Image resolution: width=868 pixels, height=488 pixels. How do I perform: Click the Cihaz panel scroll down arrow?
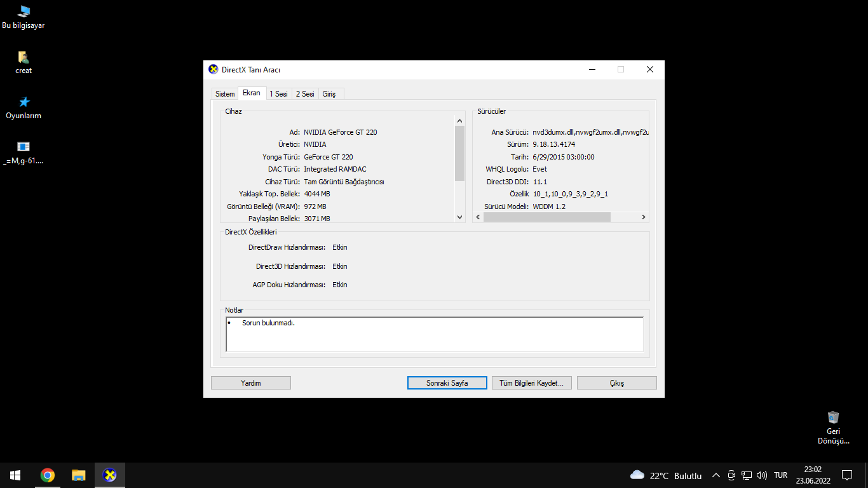coord(461,217)
